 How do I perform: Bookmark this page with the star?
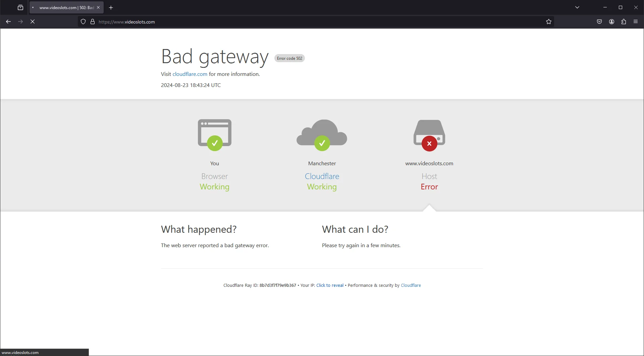549,22
